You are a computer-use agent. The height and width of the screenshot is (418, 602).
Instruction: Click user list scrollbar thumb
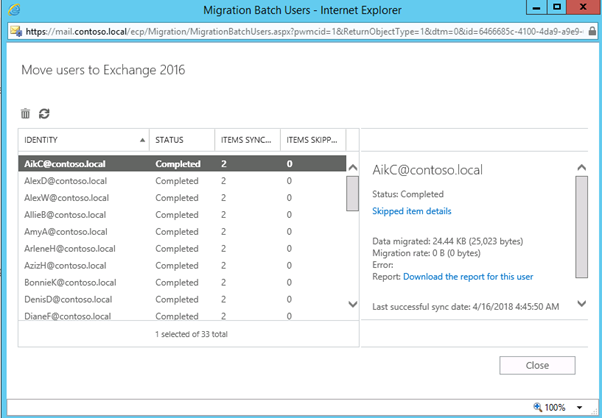[352, 193]
